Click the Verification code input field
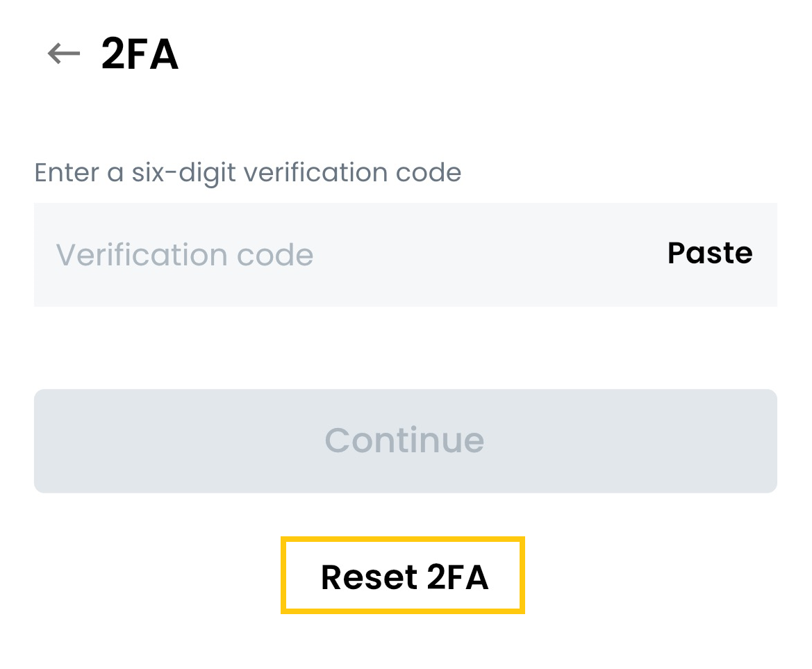The width and height of the screenshot is (812, 669). 278,253
